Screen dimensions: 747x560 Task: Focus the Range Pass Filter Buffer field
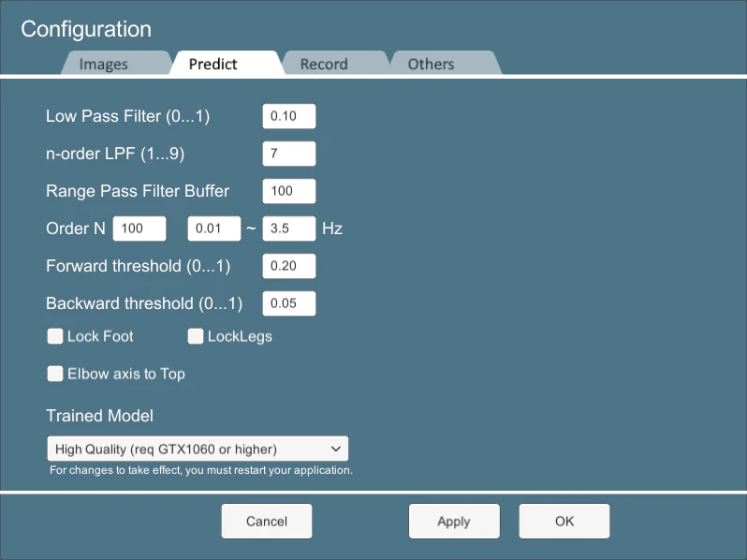coord(288,191)
